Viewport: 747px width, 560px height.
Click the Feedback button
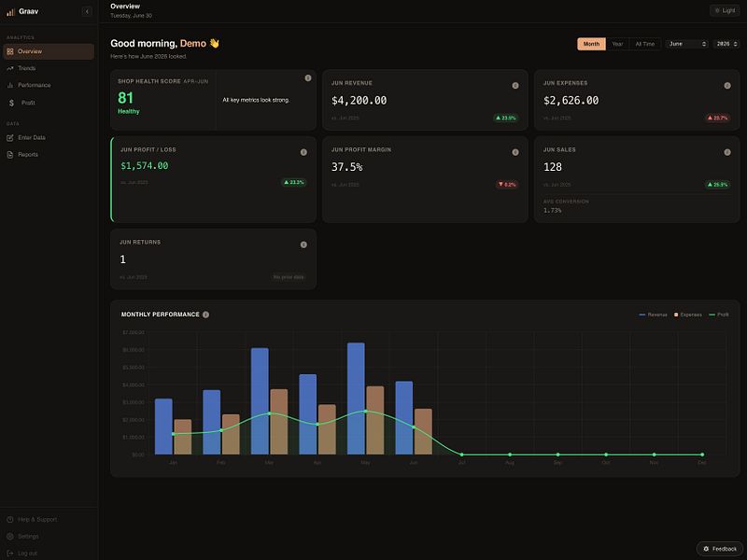tap(720, 549)
